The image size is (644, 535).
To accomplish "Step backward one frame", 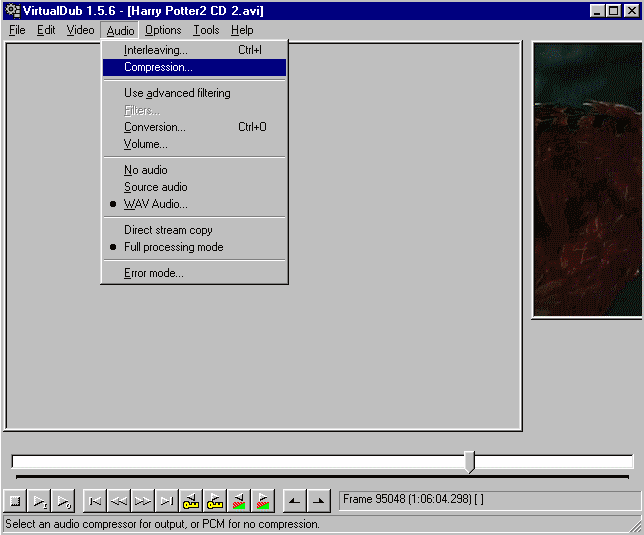I will click(x=119, y=501).
